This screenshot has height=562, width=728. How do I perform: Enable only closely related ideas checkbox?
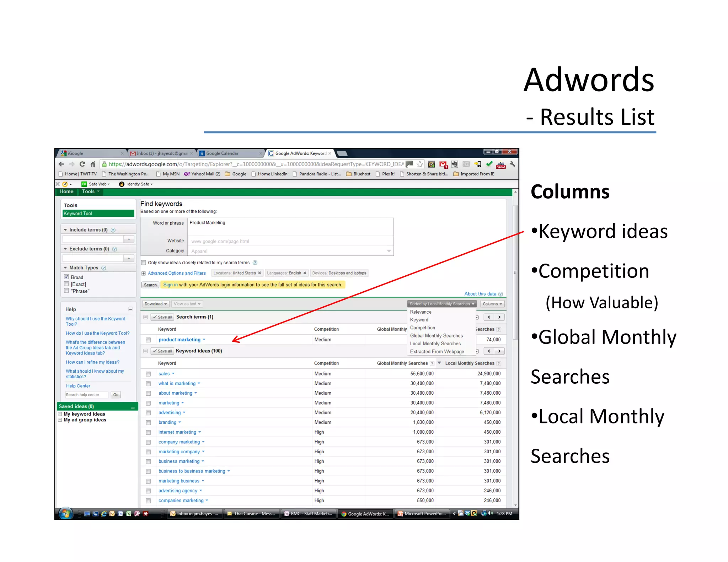click(x=144, y=263)
